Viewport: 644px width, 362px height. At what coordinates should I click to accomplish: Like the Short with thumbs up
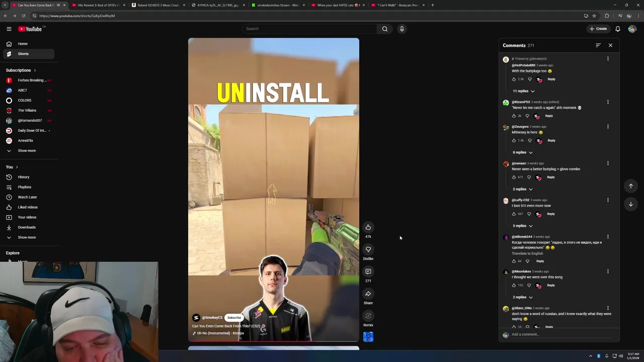coord(368,227)
